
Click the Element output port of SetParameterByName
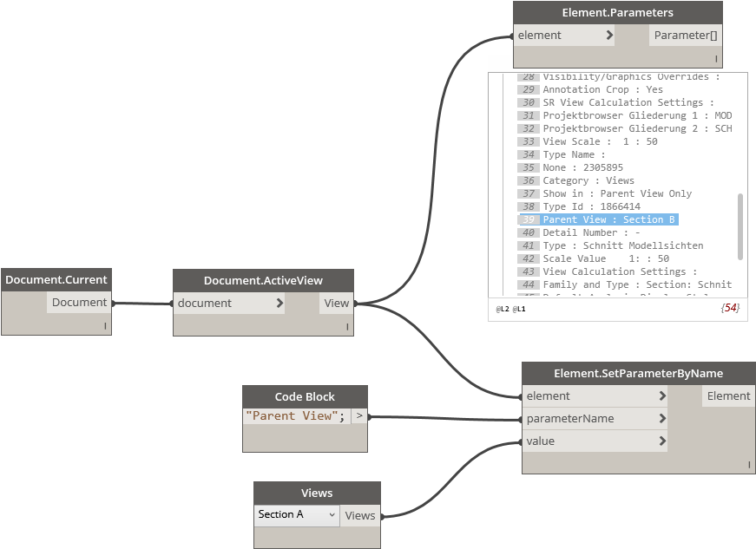728,396
